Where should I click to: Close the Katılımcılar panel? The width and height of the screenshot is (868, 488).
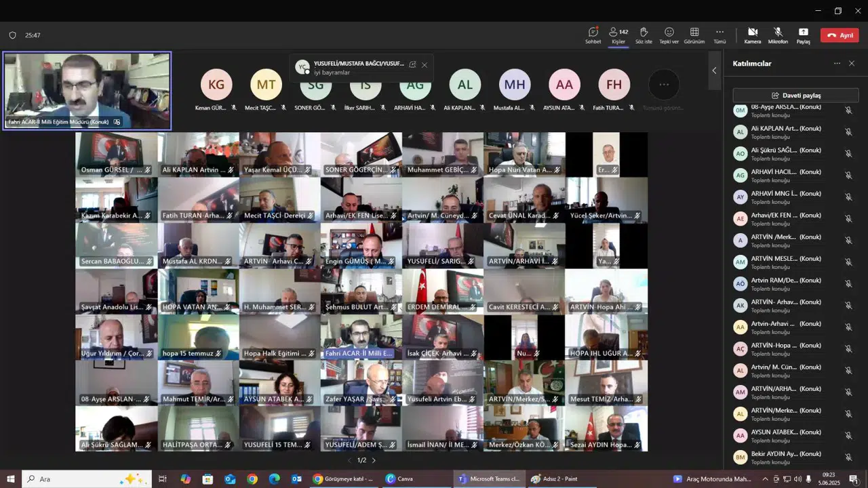coord(852,63)
